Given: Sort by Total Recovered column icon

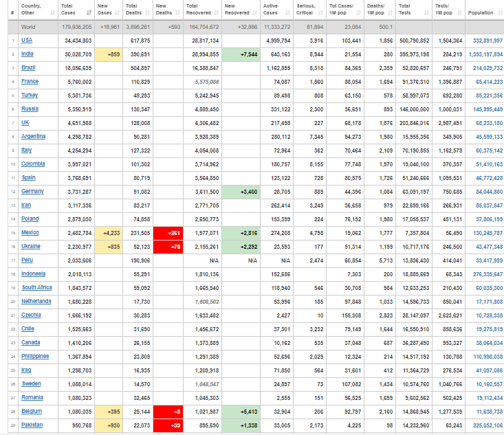Looking at the screenshot, I should point(217,13).
